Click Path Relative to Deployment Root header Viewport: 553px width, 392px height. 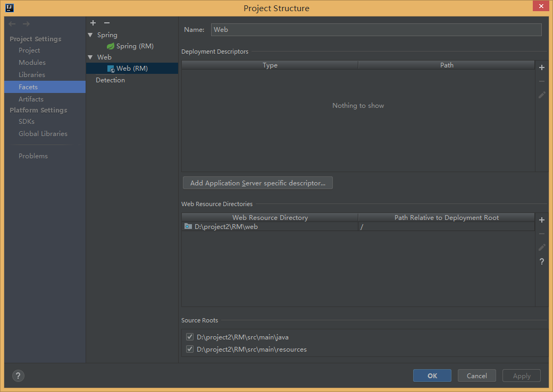click(447, 218)
